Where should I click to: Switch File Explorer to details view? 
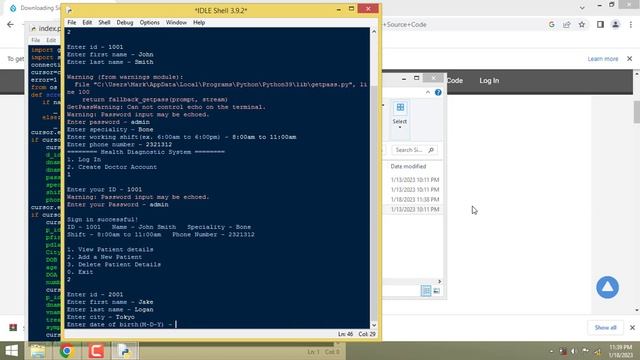click(x=426, y=290)
